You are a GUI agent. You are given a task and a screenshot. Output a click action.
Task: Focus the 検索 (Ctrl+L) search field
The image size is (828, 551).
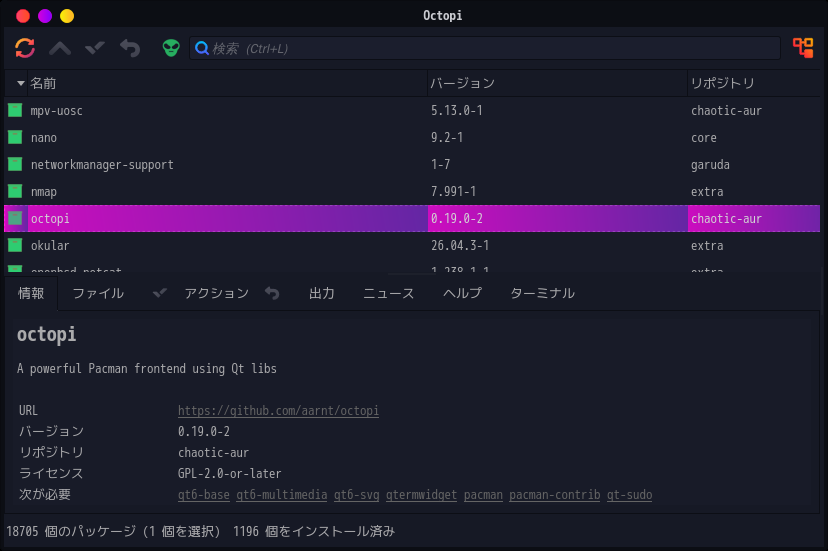click(485, 49)
